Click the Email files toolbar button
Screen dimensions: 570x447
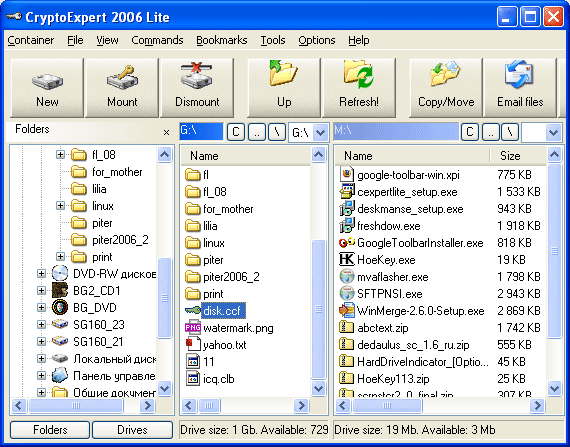point(520,88)
